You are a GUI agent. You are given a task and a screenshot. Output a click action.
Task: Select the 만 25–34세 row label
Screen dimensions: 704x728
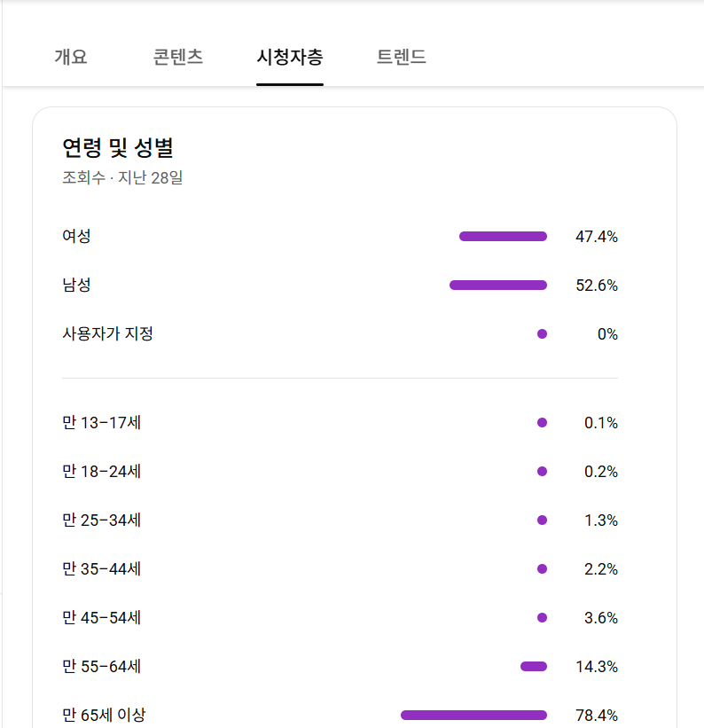tap(101, 521)
